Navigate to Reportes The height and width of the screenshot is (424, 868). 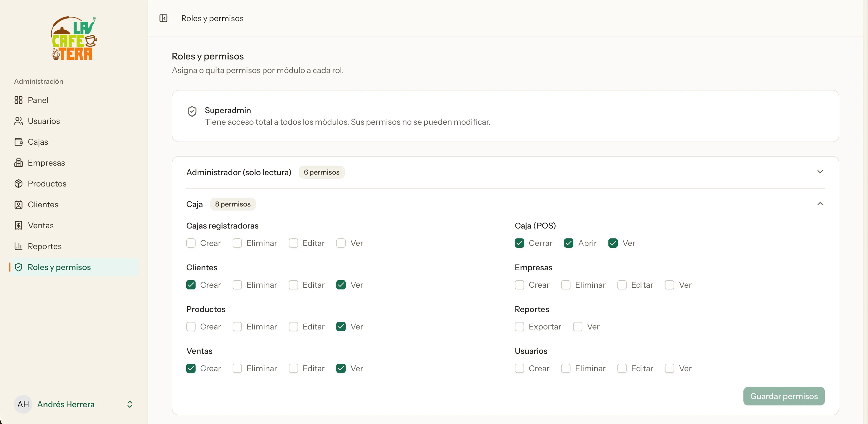74,247
